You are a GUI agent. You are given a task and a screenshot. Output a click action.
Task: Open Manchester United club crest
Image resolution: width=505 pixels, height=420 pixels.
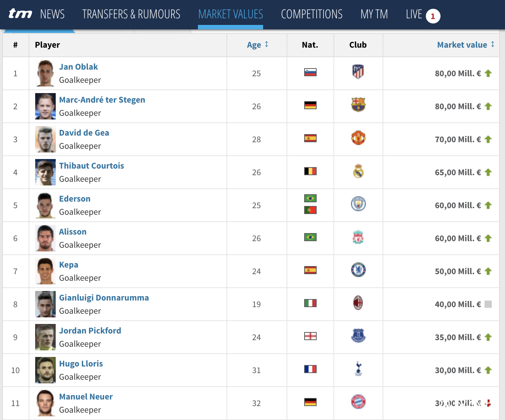coord(358,138)
